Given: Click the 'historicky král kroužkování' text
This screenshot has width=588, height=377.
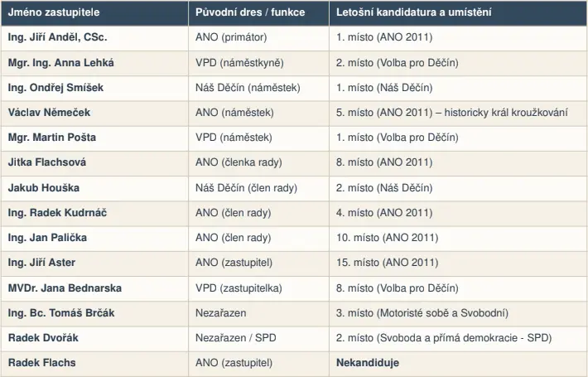Looking at the screenshot, I should [x=506, y=113].
